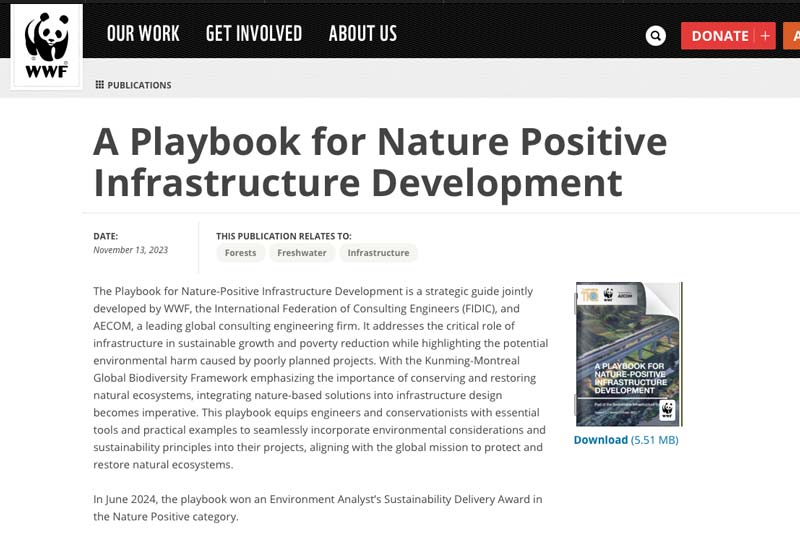Viewport: 800px width, 533px height.
Task: Click the WWF panda logo
Action: click(46, 46)
